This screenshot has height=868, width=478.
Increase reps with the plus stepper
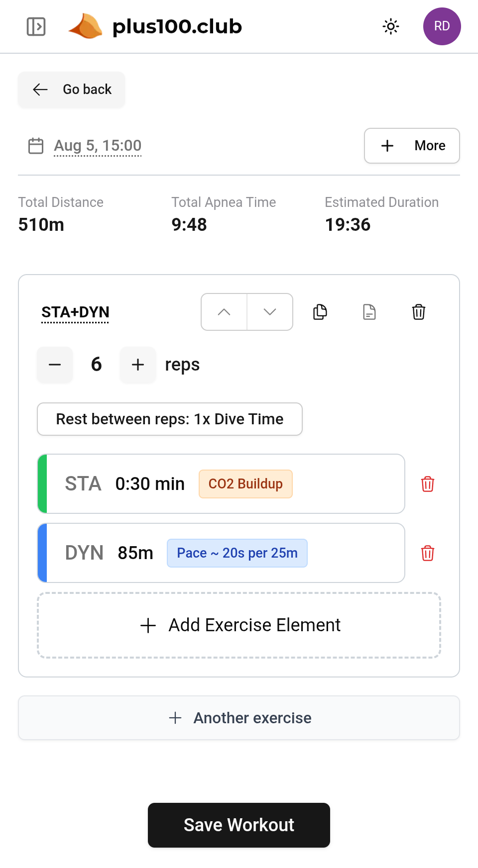click(x=137, y=365)
